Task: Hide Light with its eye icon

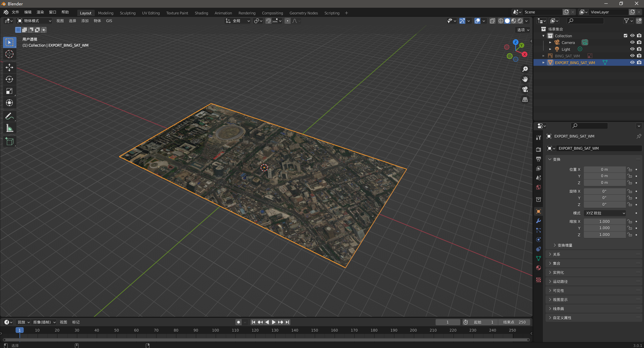Action: click(x=632, y=49)
